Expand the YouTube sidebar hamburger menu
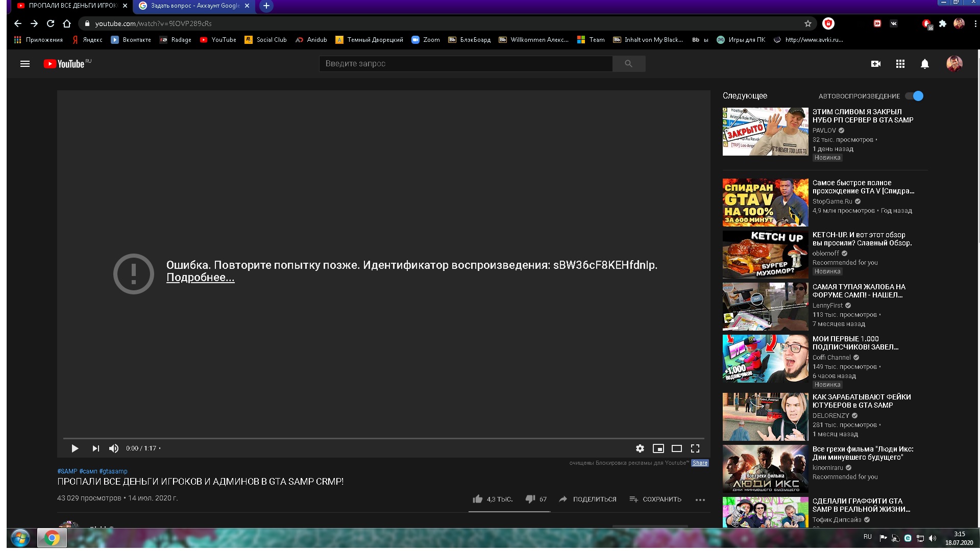The height and width of the screenshot is (551, 980). click(24, 63)
